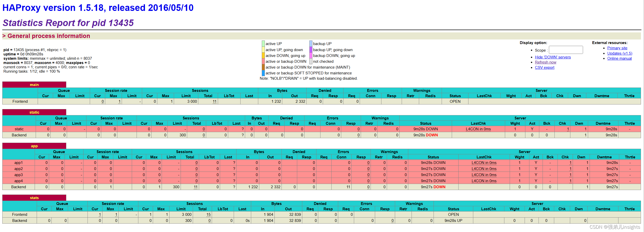Click 'General process information' heading

click(49, 36)
